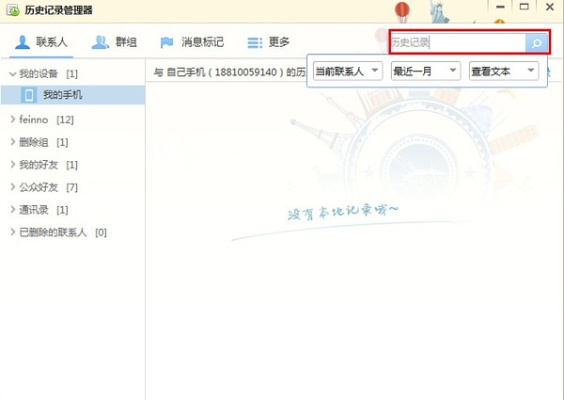Select 我的手机 in device list
Viewport: 564px width, 400px height.
pyautogui.click(x=73, y=95)
